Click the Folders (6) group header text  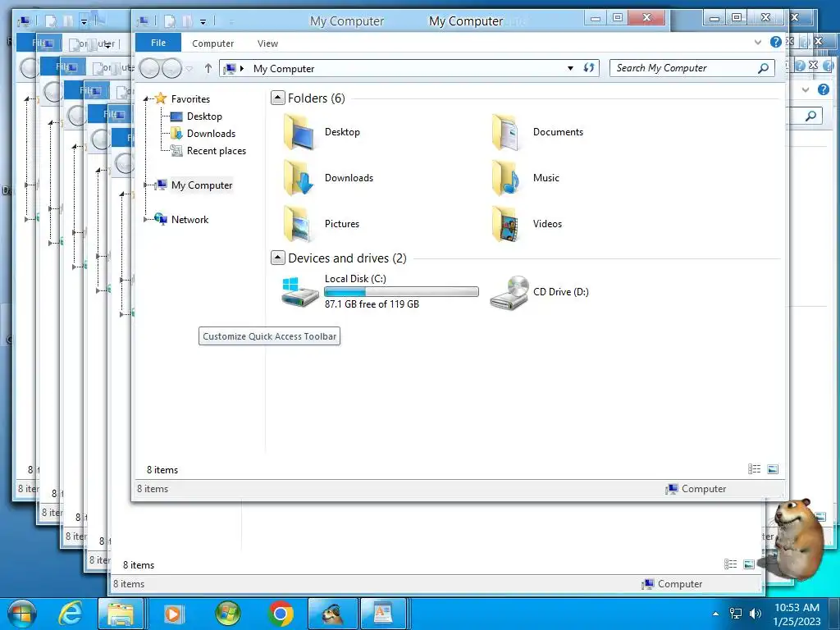click(x=316, y=98)
